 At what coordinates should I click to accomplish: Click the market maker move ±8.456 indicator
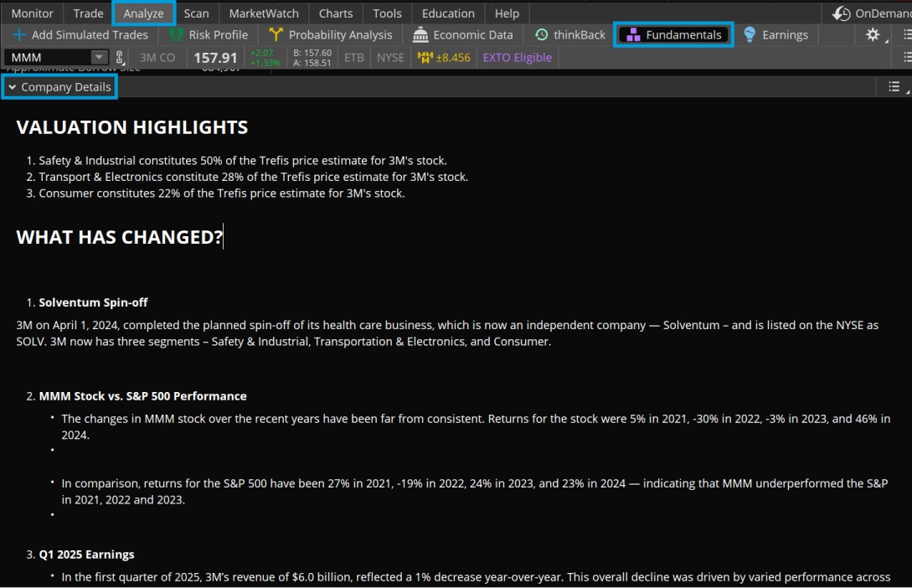click(x=444, y=58)
